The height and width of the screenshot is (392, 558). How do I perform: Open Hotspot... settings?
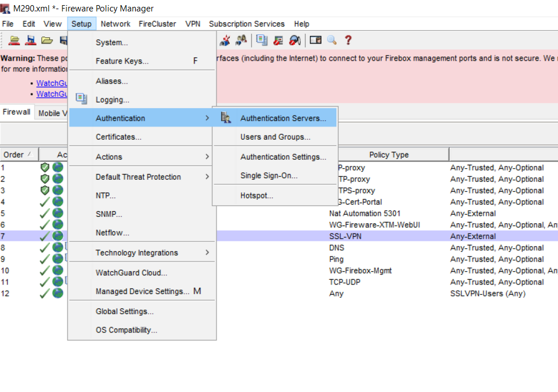(x=275, y=196)
